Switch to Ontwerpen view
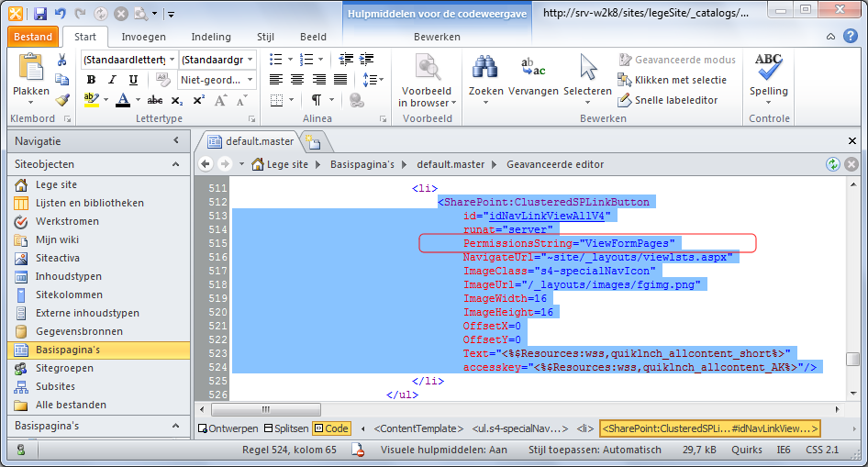Image resolution: width=868 pixels, height=467 pixels. pos(228,428)
